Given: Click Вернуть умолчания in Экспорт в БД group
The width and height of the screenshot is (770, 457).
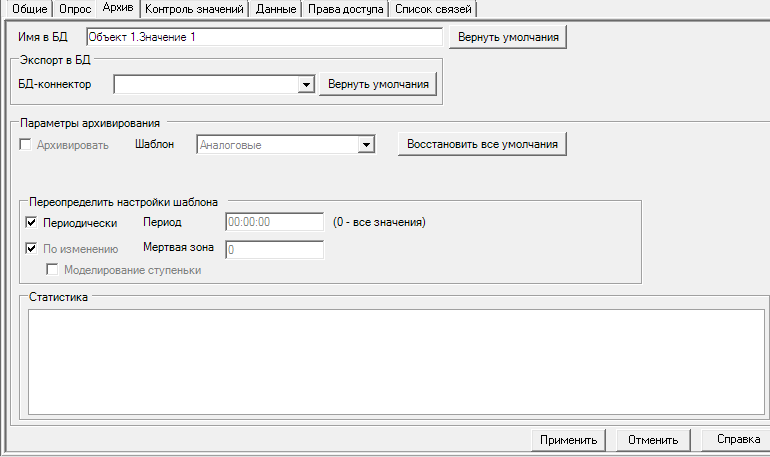Looking at the screenshot, I should pos(378,84).
